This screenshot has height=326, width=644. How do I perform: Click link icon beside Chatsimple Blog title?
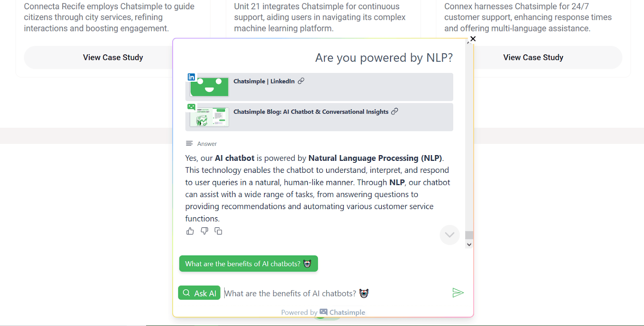pyautogui.click(x=394, y=112)
